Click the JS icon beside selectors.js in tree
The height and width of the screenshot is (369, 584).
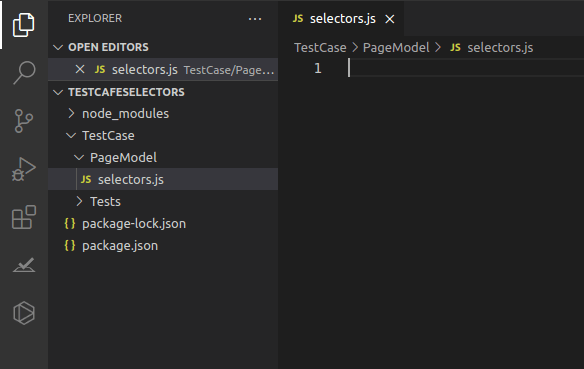coord(86,179)
